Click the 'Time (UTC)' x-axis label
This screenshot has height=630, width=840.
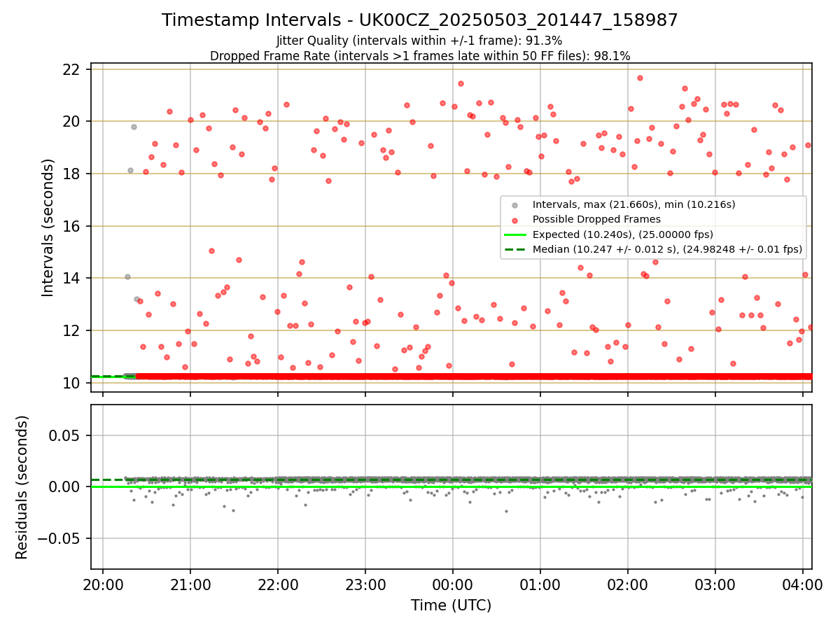[x=451, y=605]
